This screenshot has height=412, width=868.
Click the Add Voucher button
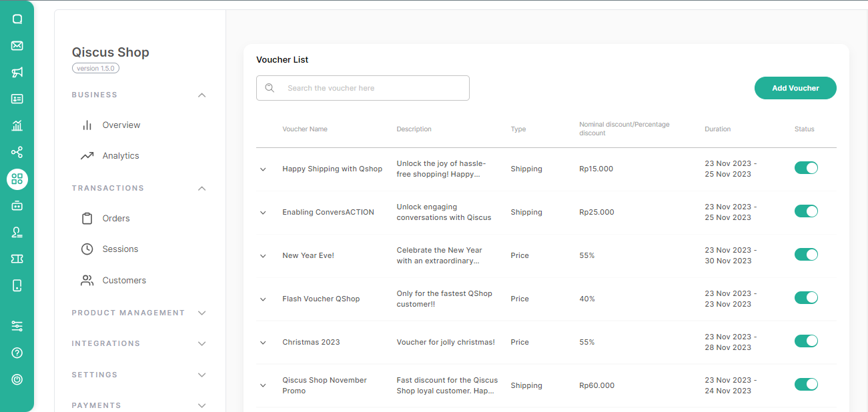[795, 88]
